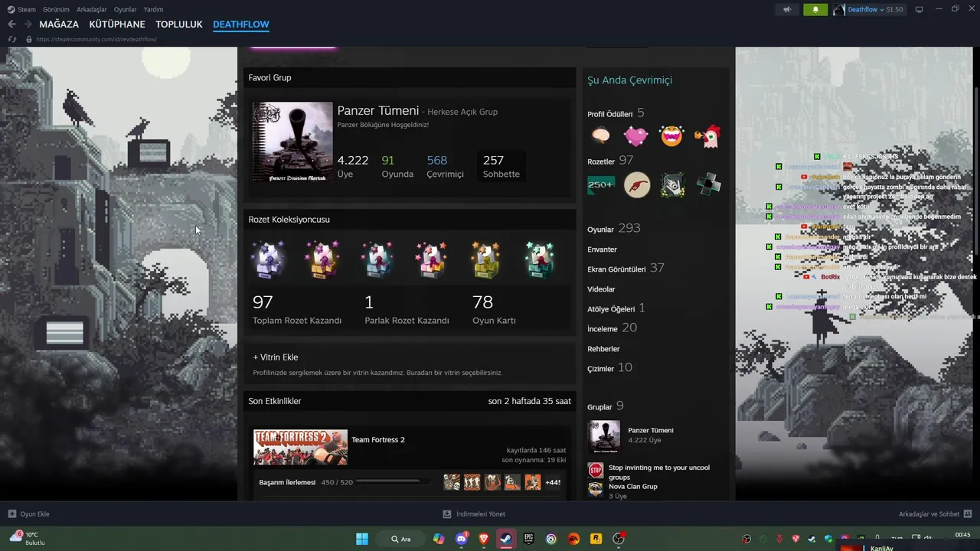Open Profil Ödülleri awards link
Screen dimensions: 980x551
tap(616, 113)
